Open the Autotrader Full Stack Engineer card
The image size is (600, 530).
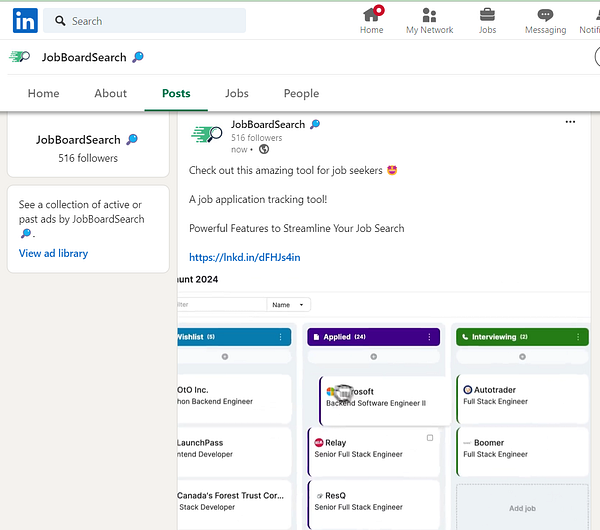click(x=522, y=399)
